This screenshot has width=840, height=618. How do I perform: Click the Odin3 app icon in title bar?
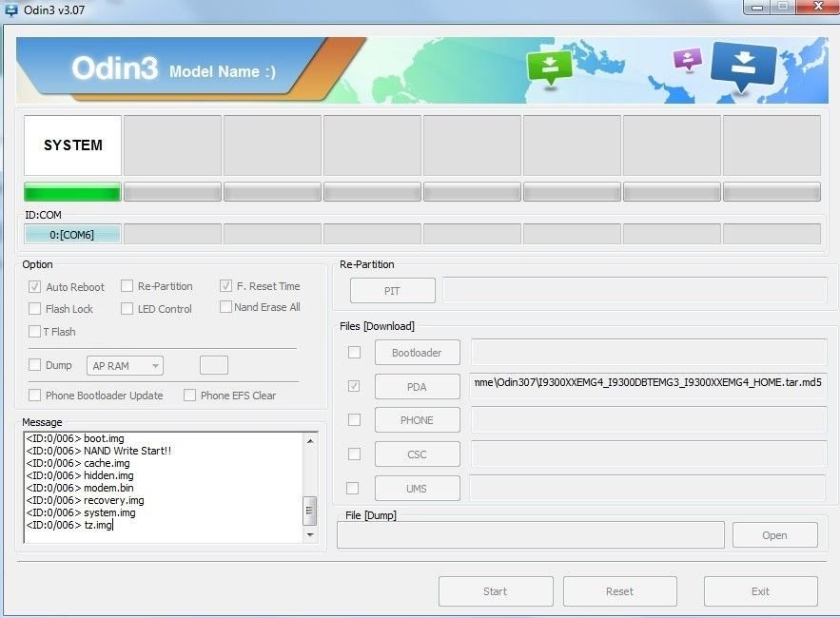(10, 10)
